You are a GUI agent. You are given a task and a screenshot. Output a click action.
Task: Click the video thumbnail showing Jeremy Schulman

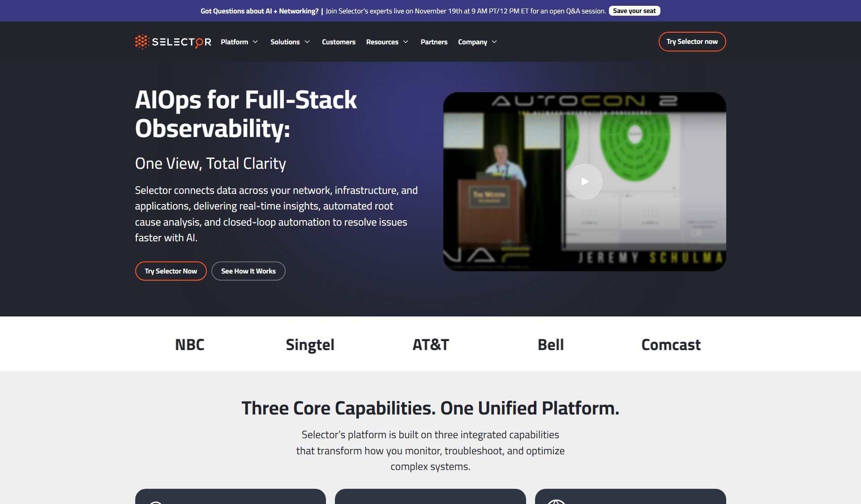(585, 181)
